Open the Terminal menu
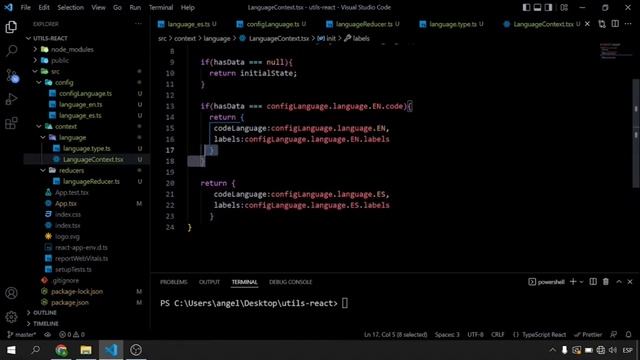The height and width of the screenshot is (360, 640). pyautogui.click(x=161, y=7)
